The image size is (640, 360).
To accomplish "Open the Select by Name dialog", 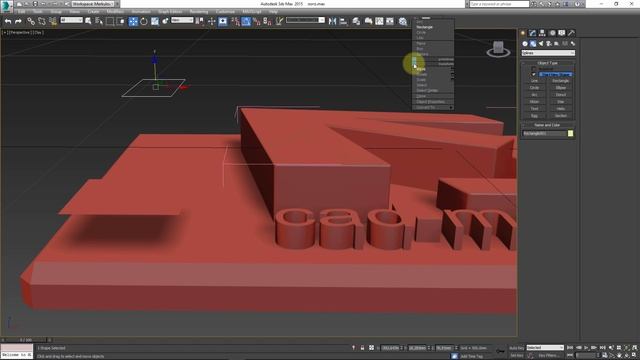I will point(99,21).
